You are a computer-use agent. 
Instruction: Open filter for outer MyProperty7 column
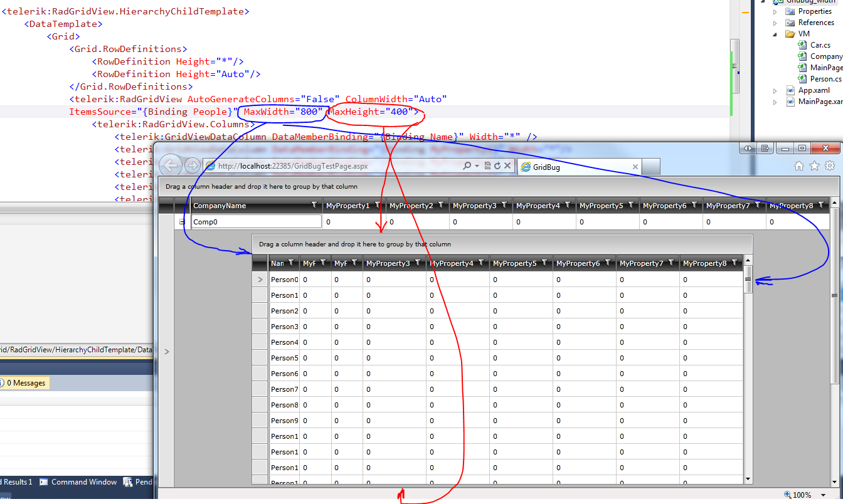click(758, 205)
